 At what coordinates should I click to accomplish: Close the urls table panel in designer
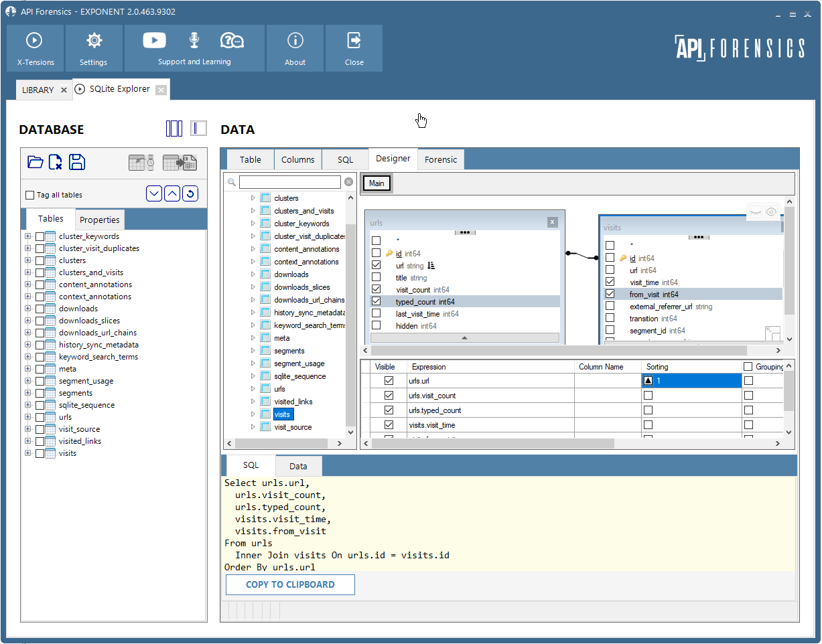pos(552,222)
